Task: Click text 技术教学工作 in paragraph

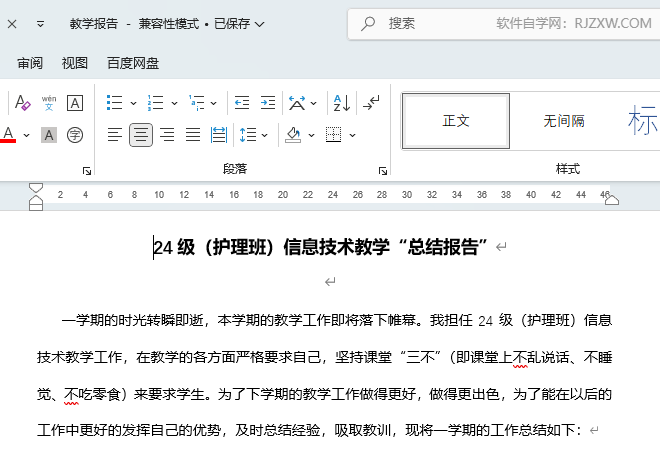Action: 80,357
